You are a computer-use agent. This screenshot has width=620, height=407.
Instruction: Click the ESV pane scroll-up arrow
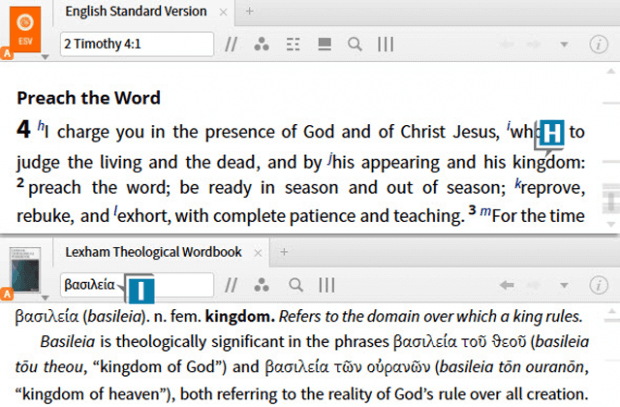pyautogui.click(x=611, y=72)
